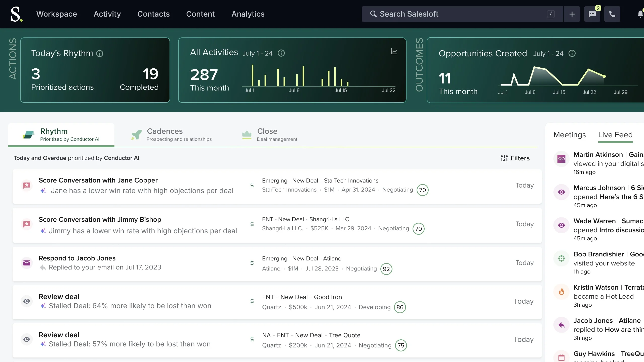
Task: Click the 19 Completed count
Action: 151,74
